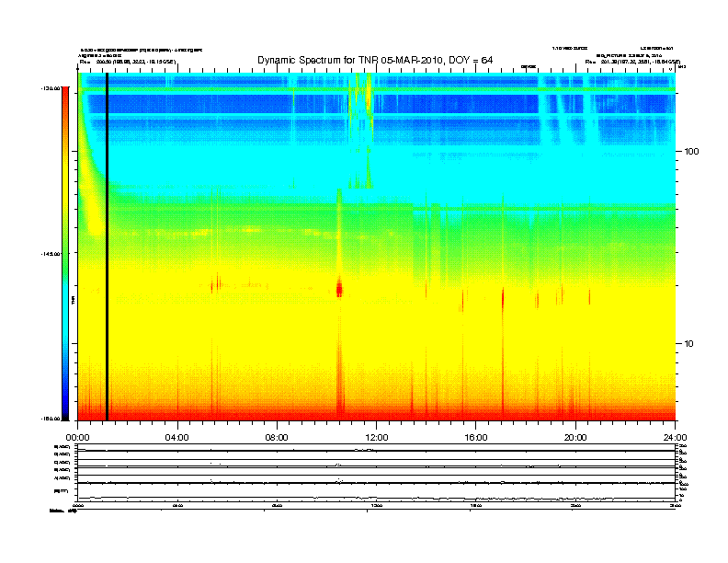728x563 pixels.
Task: Click the "100" frequency axis label
Action: coord(691,152)
